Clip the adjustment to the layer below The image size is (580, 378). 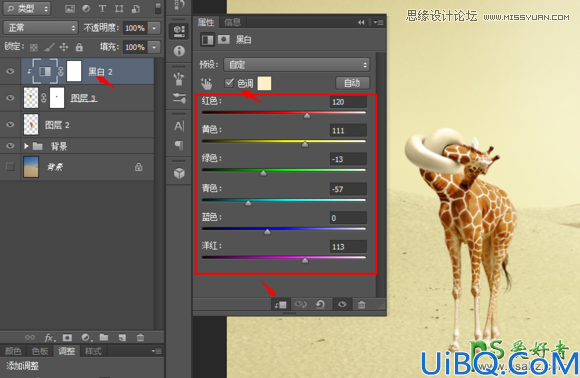(x=280, y=304)
